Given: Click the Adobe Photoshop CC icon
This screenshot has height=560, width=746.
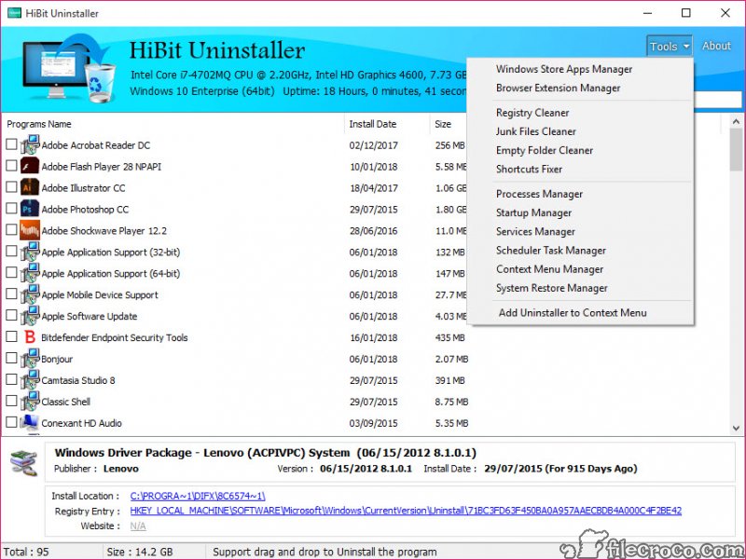Looking at the screenshot, I should click(x=30, y=209).
